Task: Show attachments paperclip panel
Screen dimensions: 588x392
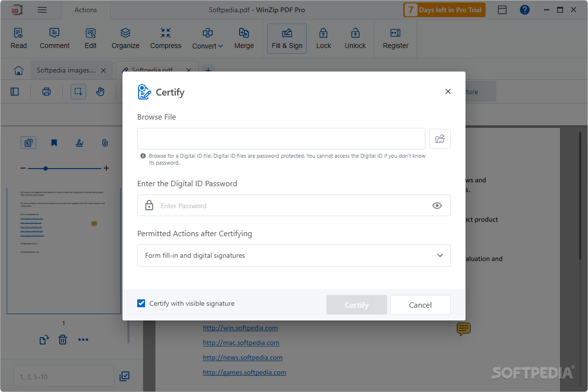Action: 105,143
